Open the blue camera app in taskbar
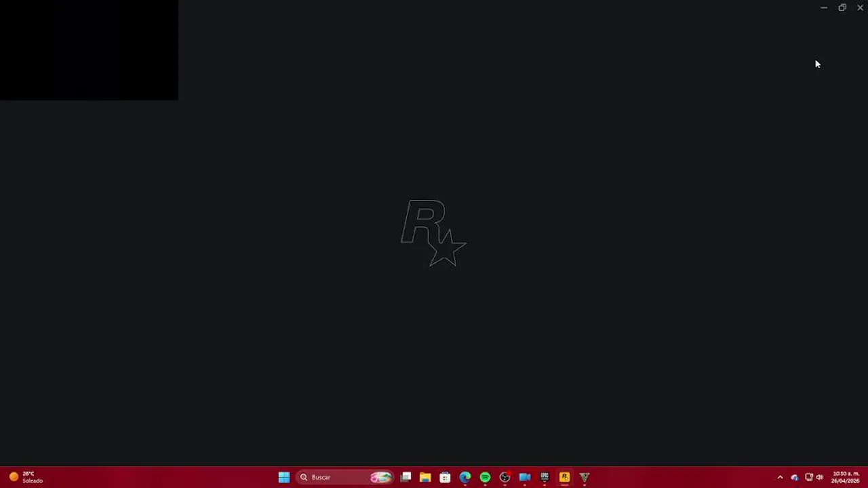This screenshot has width=868, height=488. 525,477
